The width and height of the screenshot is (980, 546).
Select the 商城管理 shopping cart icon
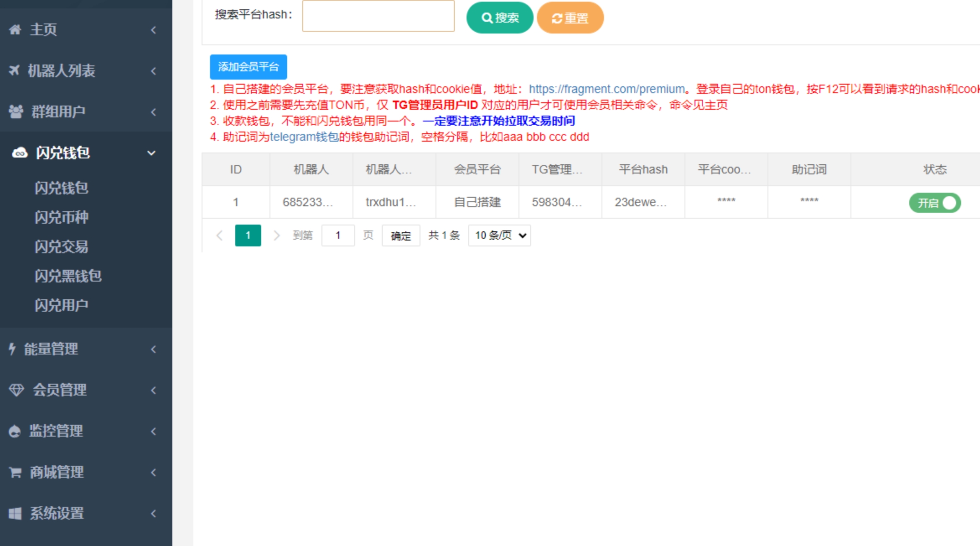(14, 472)
